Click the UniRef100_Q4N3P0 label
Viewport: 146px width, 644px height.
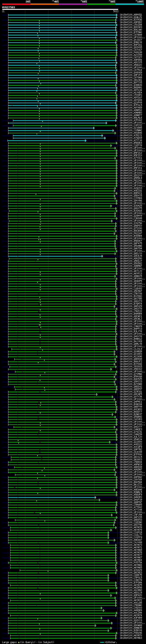pyautogui.click(x=131, y=497)
